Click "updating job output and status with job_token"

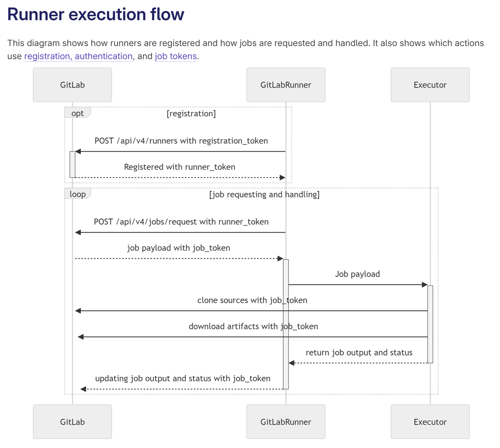183,379
